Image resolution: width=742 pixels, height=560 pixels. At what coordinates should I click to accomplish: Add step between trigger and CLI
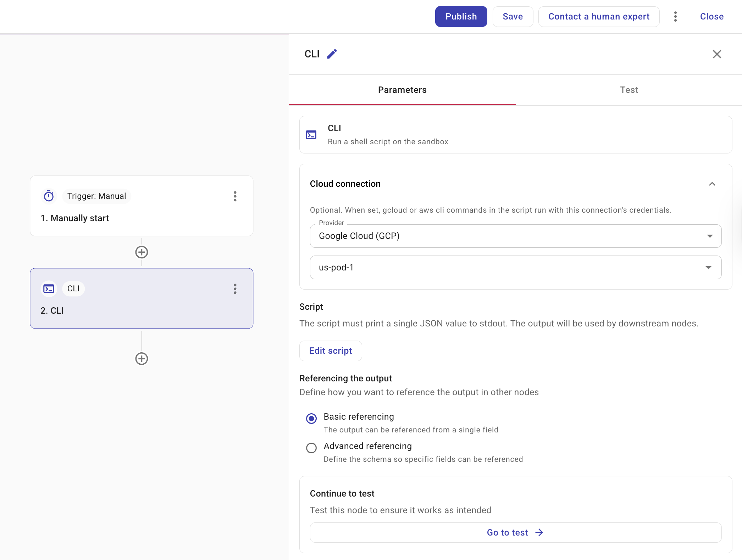pos(142,252)
